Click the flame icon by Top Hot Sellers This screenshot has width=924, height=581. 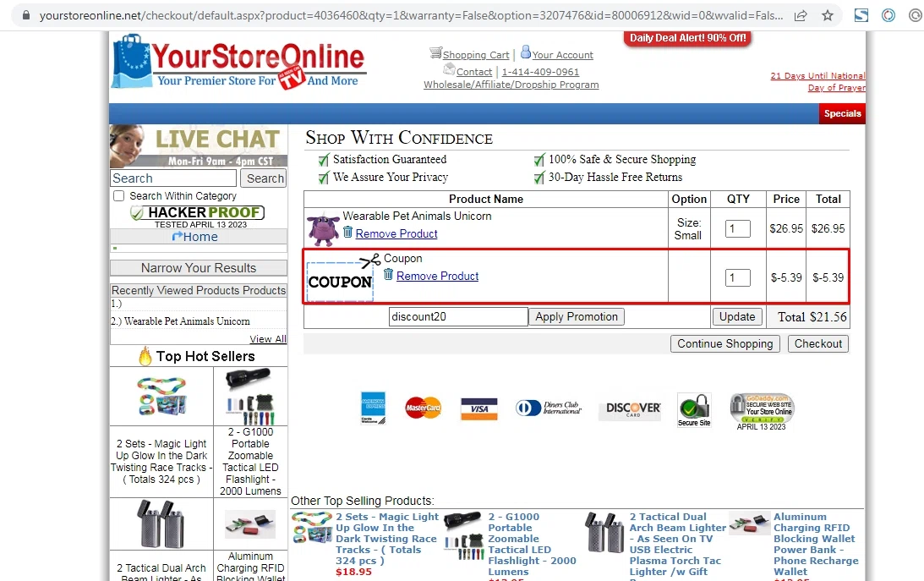click(x=145, y=356)
